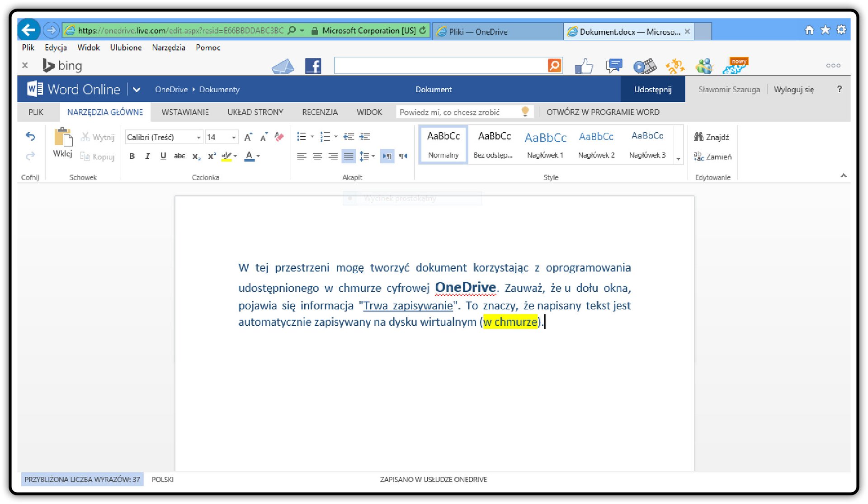
Task: Toggle right-to-left text direction
Action: click(x=403, y=157)
